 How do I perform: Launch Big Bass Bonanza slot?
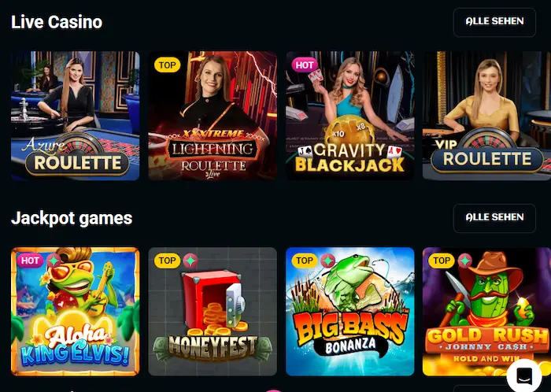tap(350, 312)
